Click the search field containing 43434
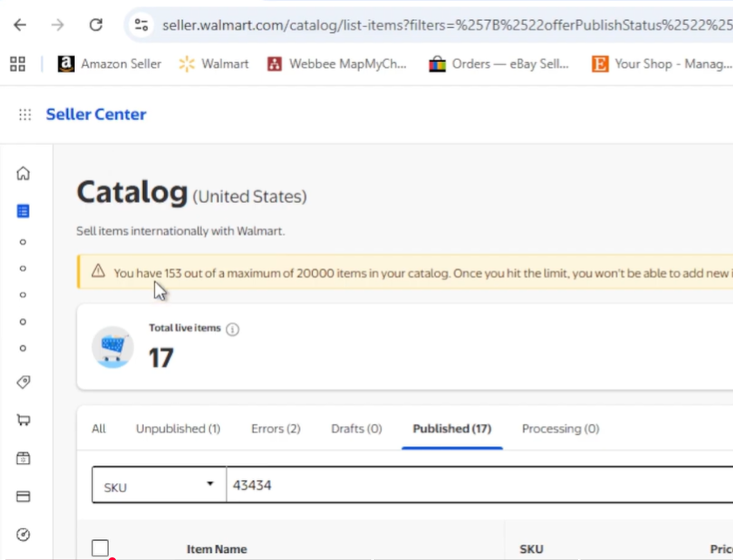The width and height of the screenshot is (733, 560). click(x=471, y=485)
